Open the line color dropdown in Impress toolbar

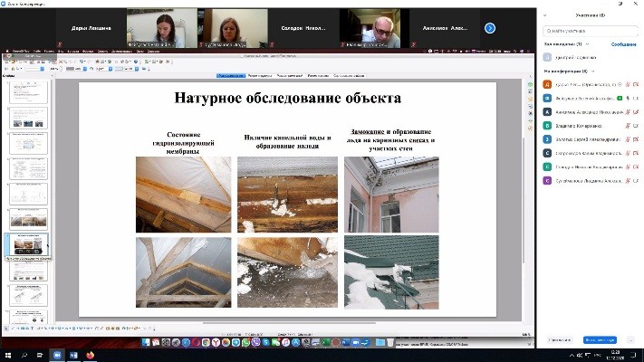(x=84, y=69)
